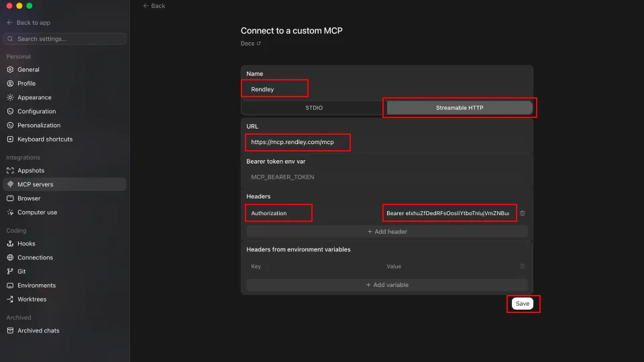Open the Appshots integration page

click(64, 170)
